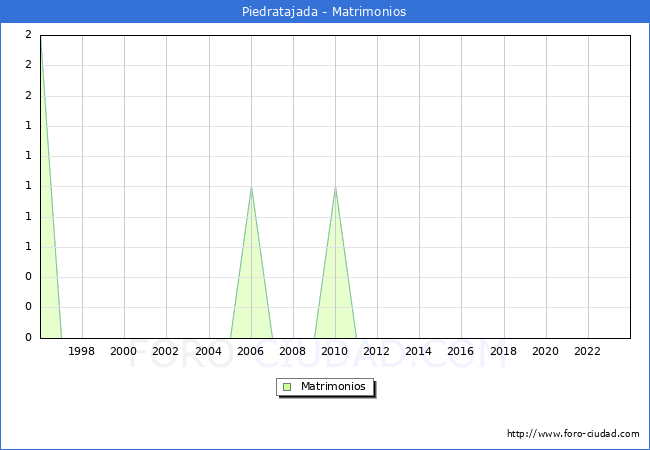This screenshot has width=650, height=450.
Task: Pick the 2008 year label
Action: pyautogui.click(x=292, y=351)
